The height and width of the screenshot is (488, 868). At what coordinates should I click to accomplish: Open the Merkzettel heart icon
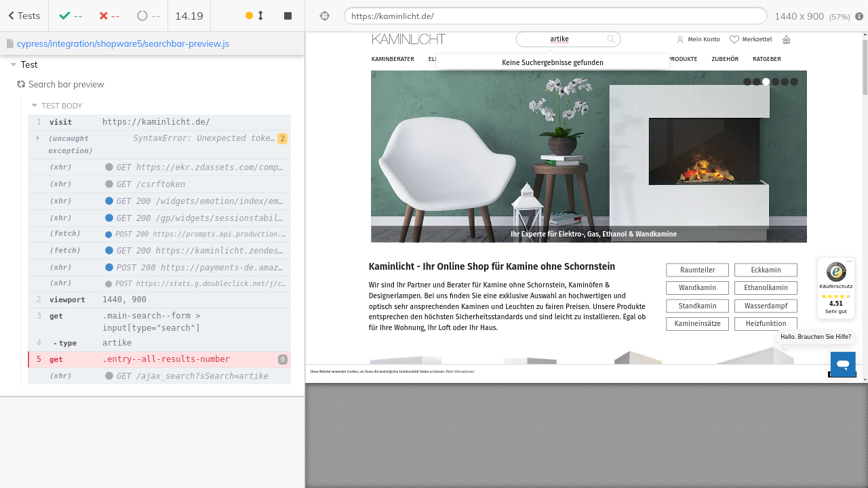point(734,40)
